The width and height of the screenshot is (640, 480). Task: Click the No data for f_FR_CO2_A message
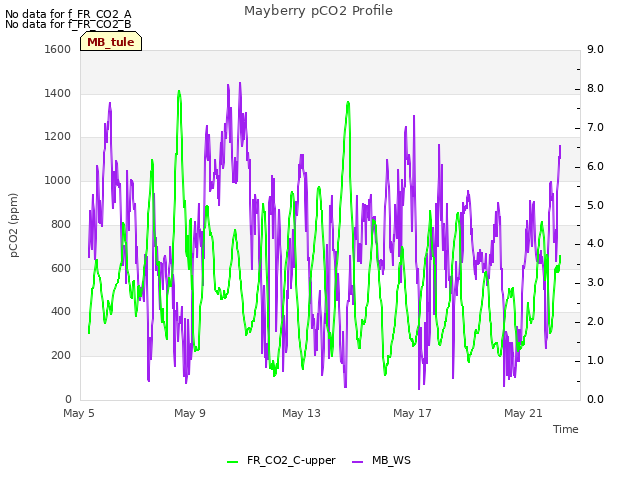(68, 14)
